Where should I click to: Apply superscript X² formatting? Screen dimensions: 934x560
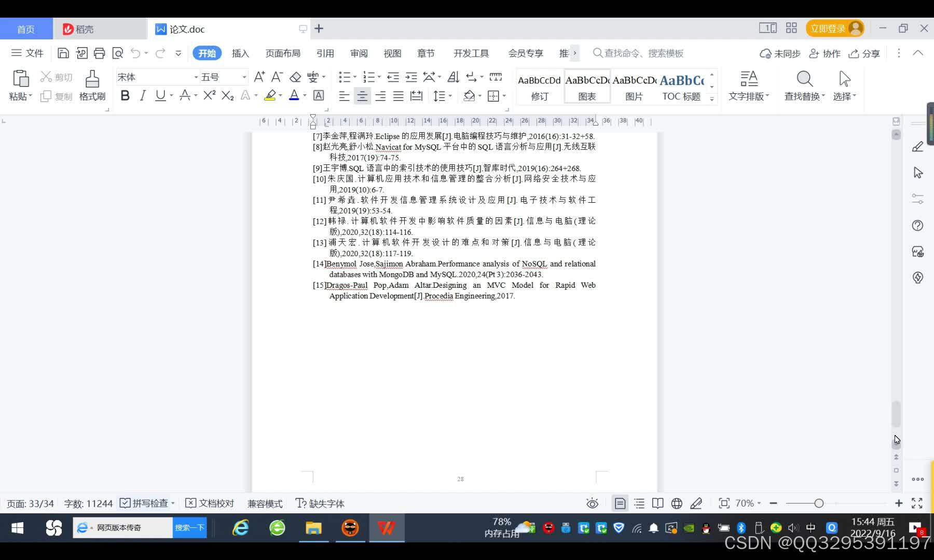pyautogui.click(x=209, y=95)
